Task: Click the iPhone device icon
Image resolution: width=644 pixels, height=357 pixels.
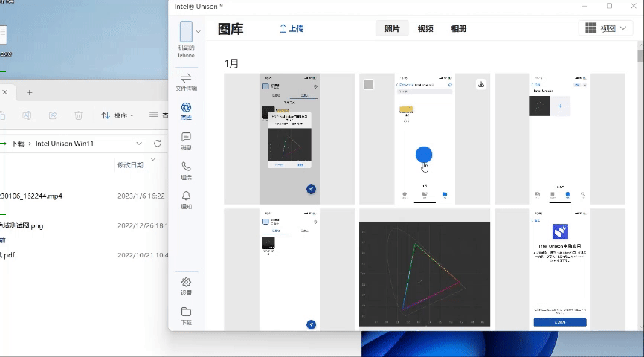Action: [x=186, y=32]
